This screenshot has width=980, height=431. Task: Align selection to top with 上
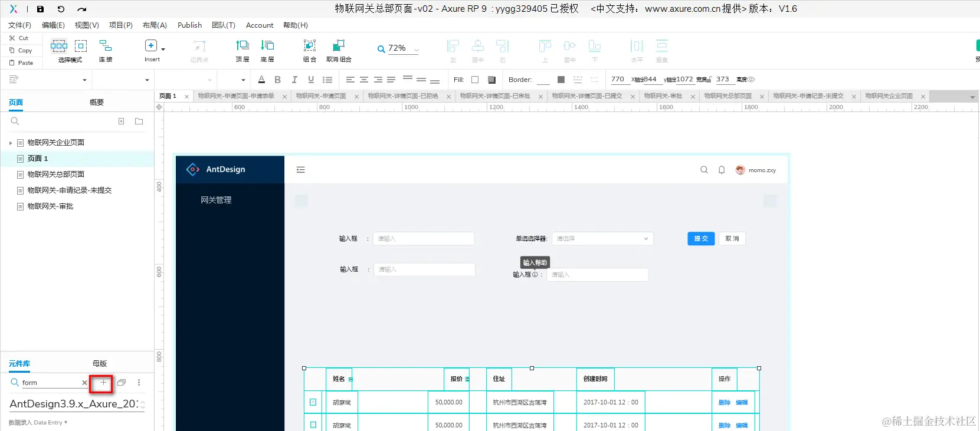[x=545, y=50]
